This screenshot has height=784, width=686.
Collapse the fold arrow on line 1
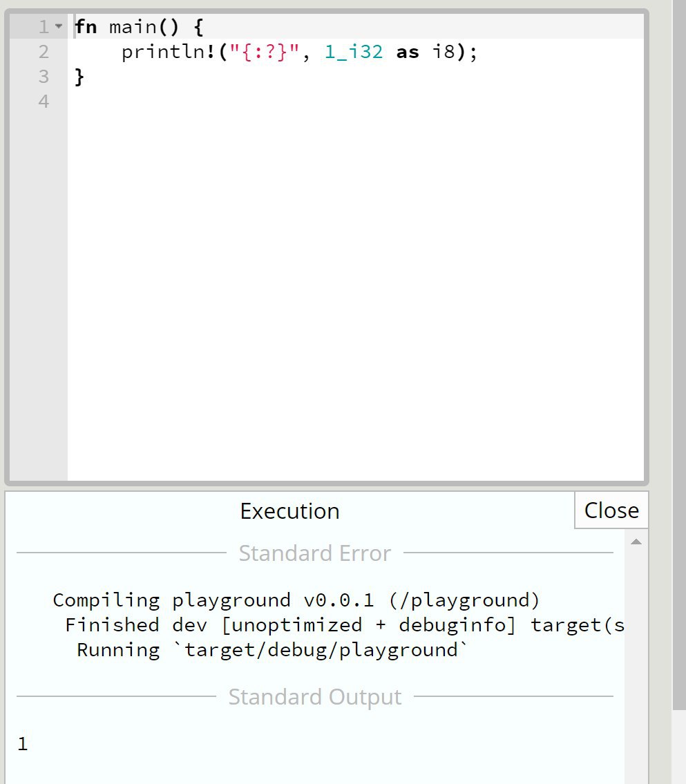(x=59, y=26)
